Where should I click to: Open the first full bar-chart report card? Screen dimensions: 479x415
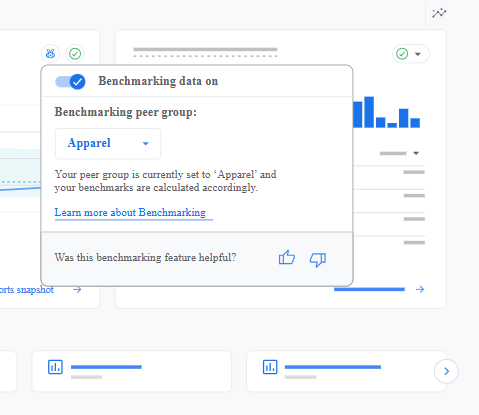tap(132, 371)
